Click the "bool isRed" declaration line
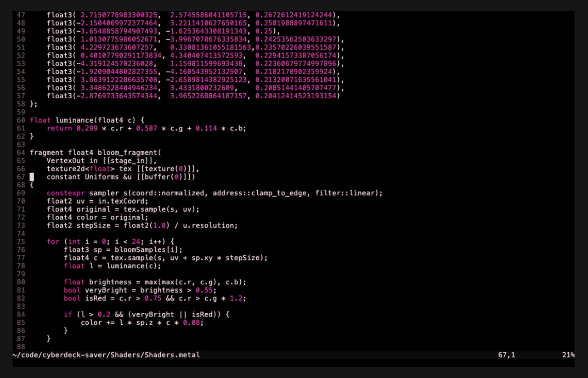The height and width of the screenshot is (378, 588). [155, 298]
